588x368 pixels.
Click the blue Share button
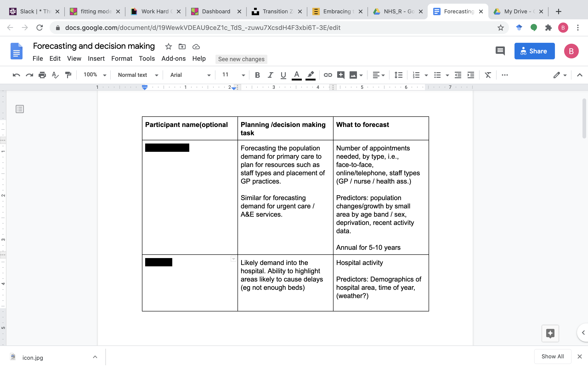[x=534, y=51]
